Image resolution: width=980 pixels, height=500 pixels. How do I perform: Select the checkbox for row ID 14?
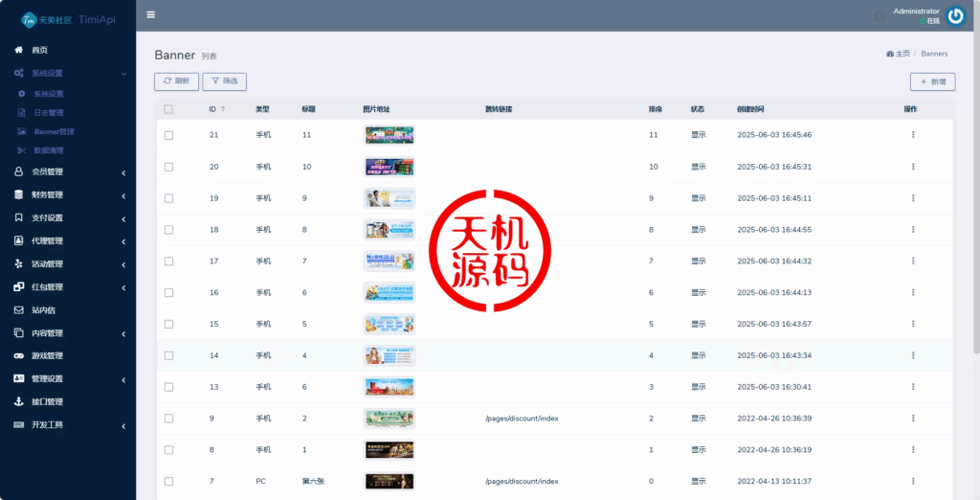pos(168,355)
